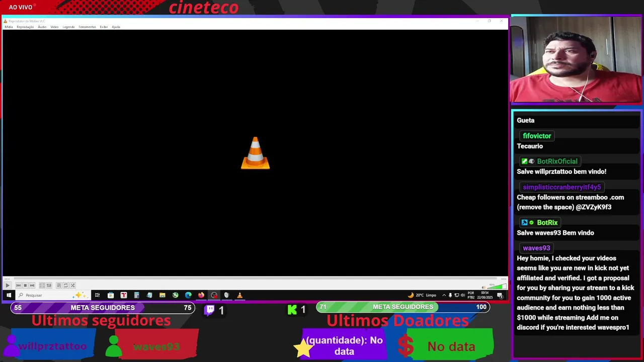Adjust the VLC green volume slider
Screen dimensions: 644x362
tap(497, 287)
